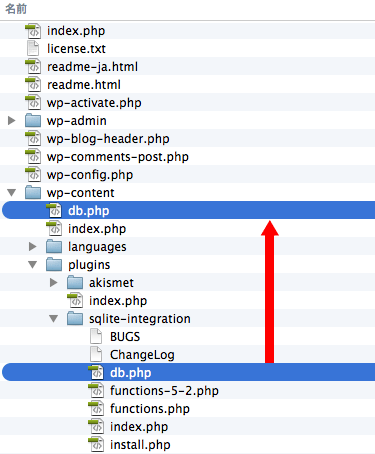
Task: Select the wp-comments-post.php file name
Action: [x=118, y=157]
